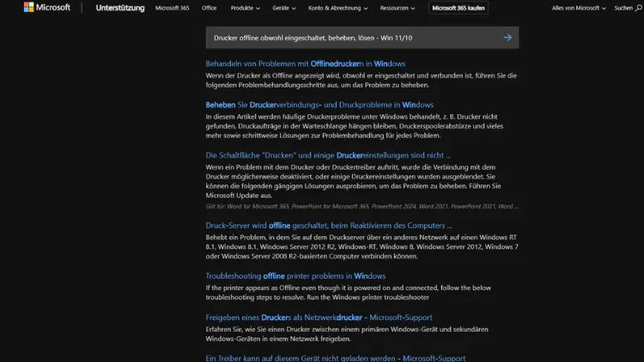
Task: Click 'Gilt für: Word für Microsoft 365' text
Action: (x=361, y=207)
